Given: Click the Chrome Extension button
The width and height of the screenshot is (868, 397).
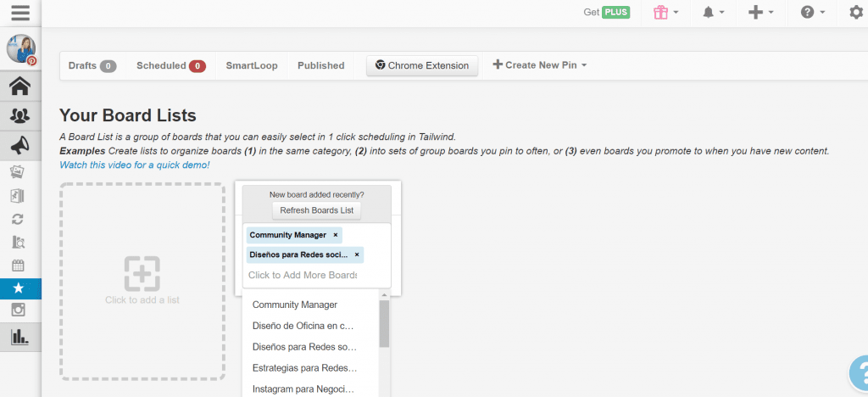Looking at the screenshot, I should 422,65.
